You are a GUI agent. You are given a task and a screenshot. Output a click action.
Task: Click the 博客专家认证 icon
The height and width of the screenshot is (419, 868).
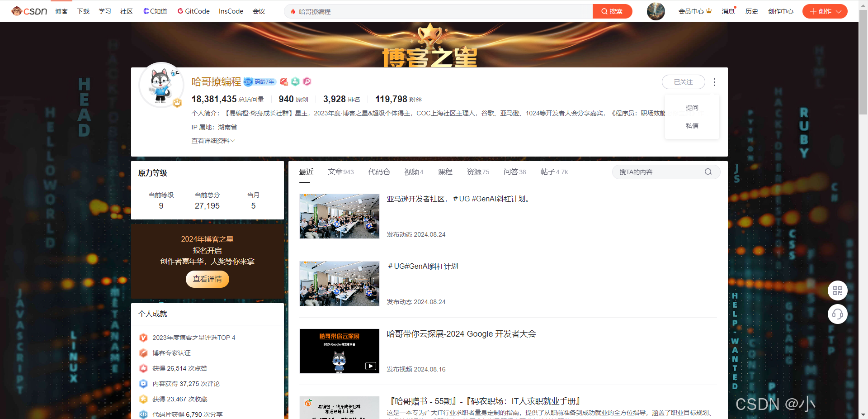pyautogui.click(x=143, y=353)
